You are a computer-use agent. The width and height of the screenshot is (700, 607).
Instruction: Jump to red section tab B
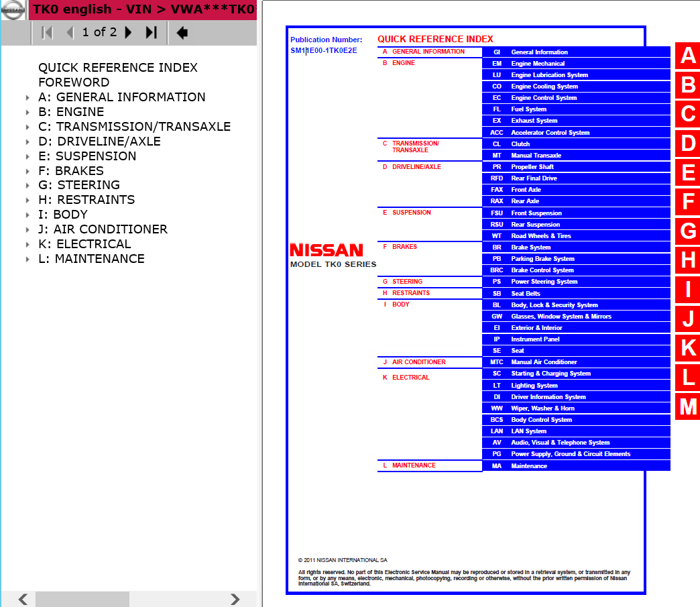[x=687, y=85]
